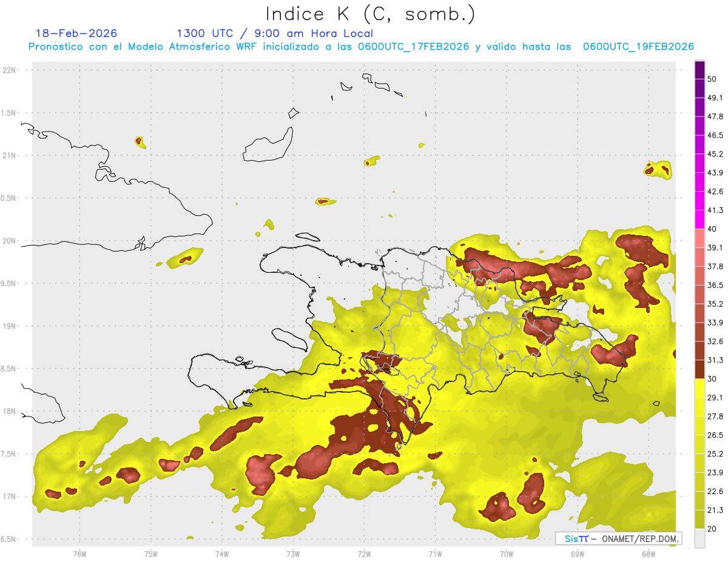Click the '72W' longitude label

click(364, 554)
